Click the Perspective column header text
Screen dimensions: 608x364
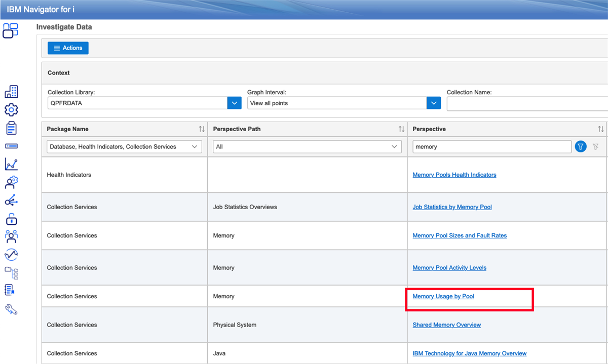(429, 129)
